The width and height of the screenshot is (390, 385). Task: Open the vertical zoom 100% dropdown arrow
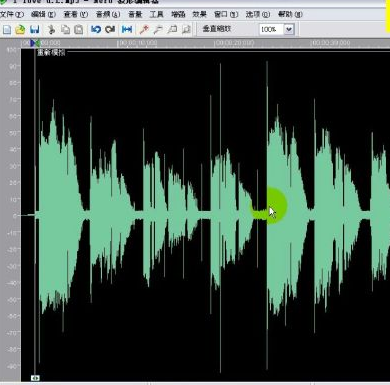[x=289, y=29]
